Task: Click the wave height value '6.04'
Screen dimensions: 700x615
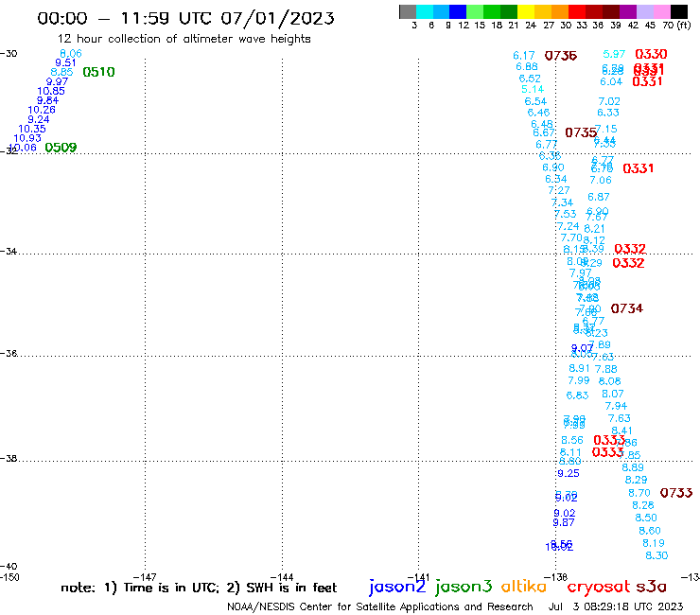Action: tap(611, 82)
